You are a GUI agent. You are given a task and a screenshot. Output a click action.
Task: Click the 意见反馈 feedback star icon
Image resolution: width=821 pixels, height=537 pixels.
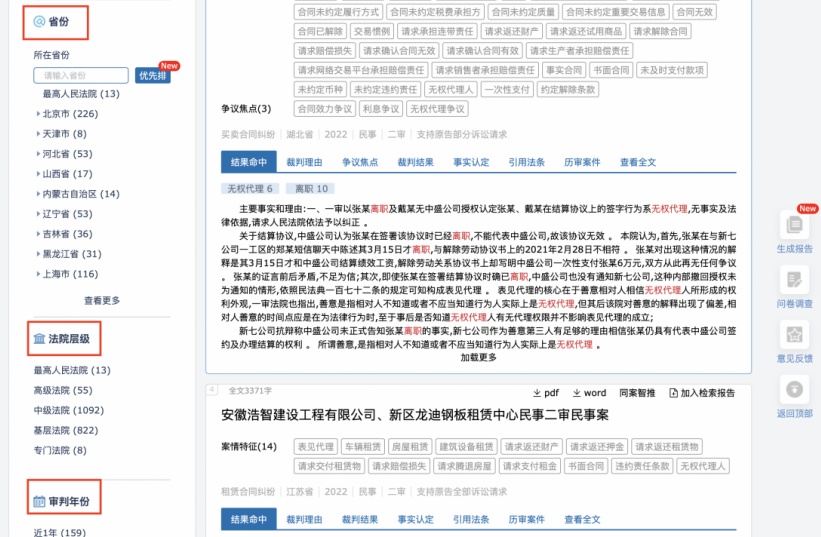pyautogui.click(x=795, y=335)
